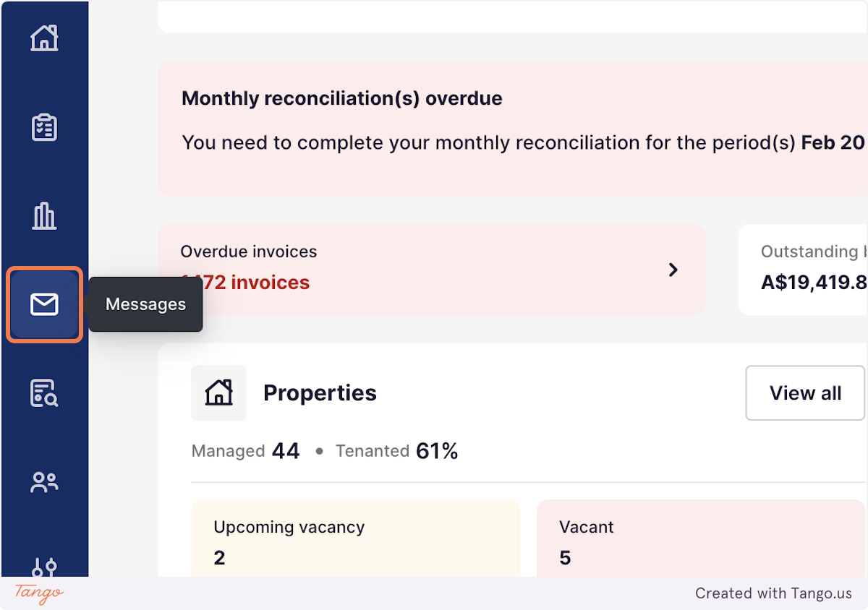Select the Managed 44 statistic
This screenshot has width=868, height=610.
click(x=245, y=451)
